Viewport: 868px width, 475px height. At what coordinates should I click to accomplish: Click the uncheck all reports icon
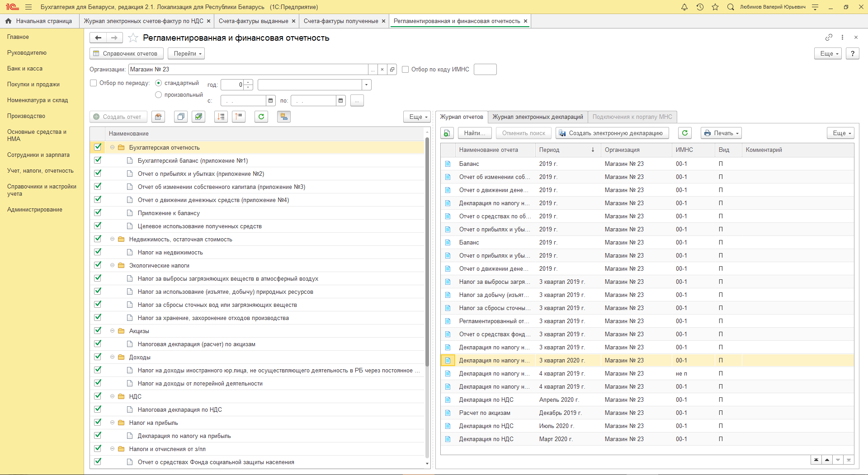tap(181, 117)
